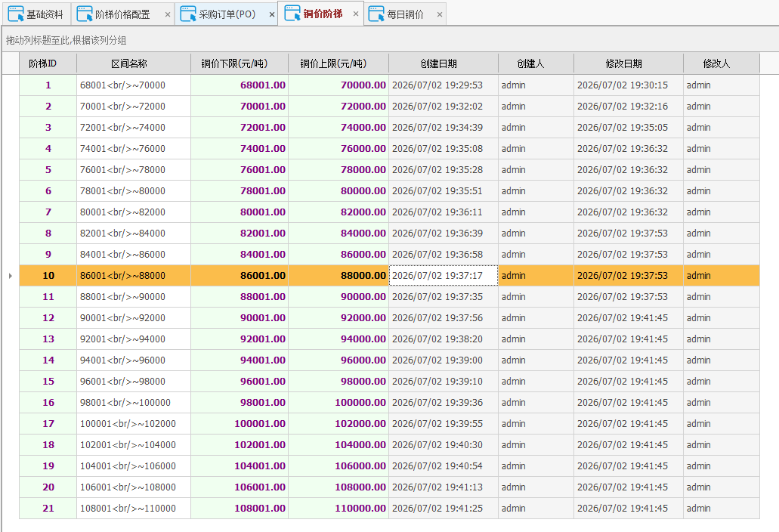Click modified date 2026/07/02 19:35:05
The width and height of the screenshot is (779, 532).
click(x=629, y=127)
